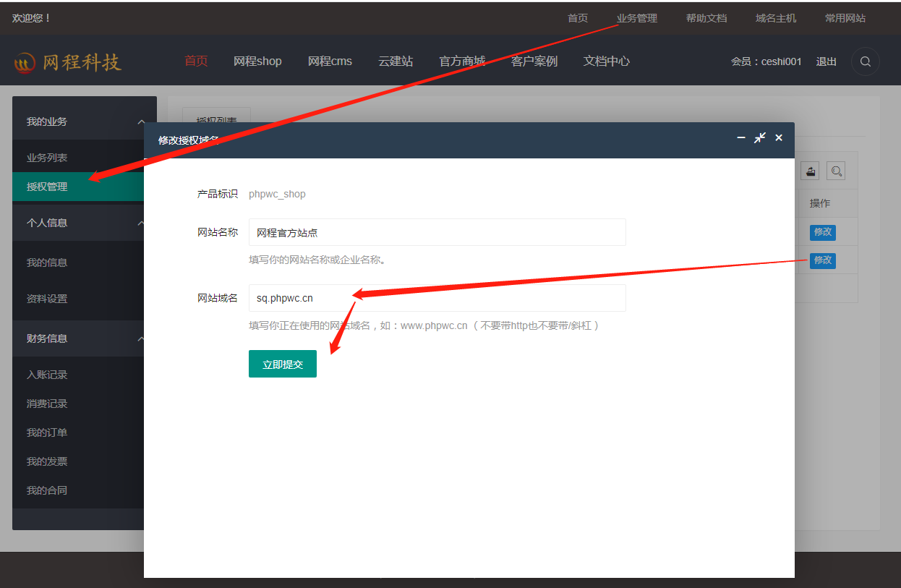Open 文档中心 in the main navigation

tap(606, 61)
